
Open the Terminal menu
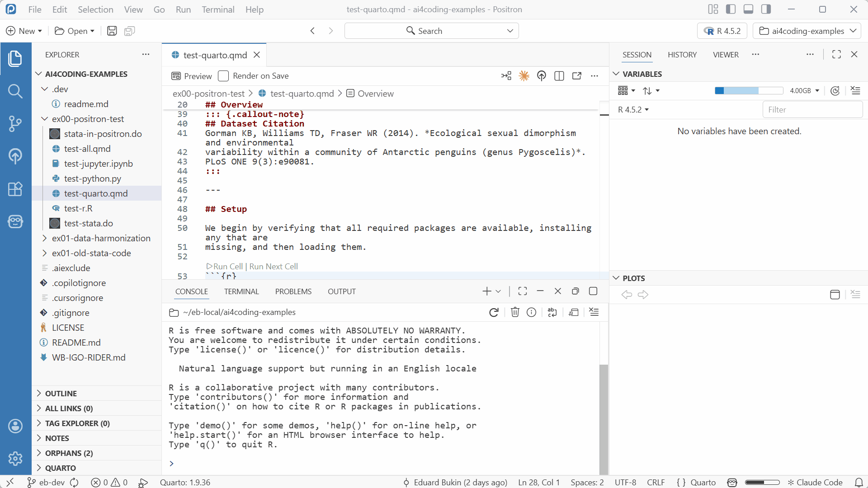pyautogui.click(x=218, y=9)
